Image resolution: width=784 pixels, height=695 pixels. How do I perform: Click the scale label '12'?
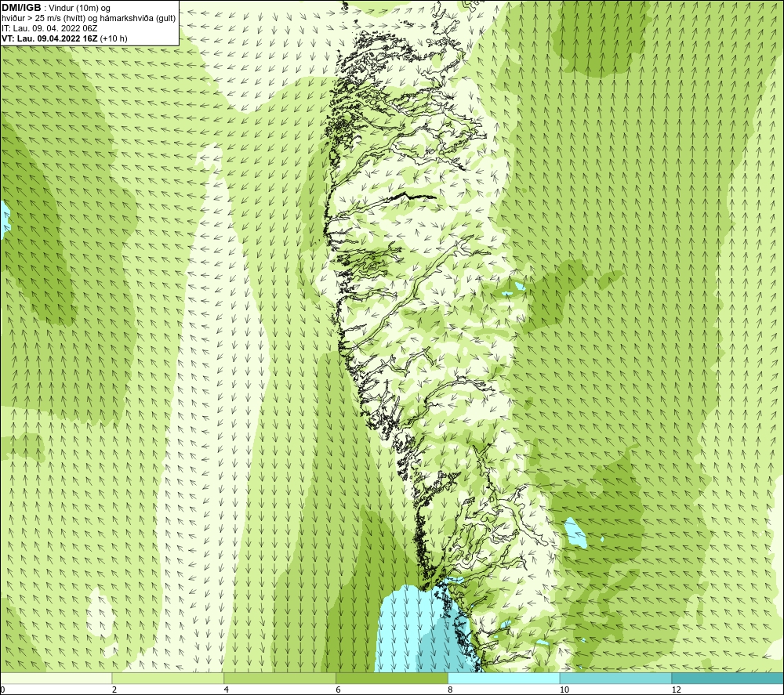pos(676,690)
